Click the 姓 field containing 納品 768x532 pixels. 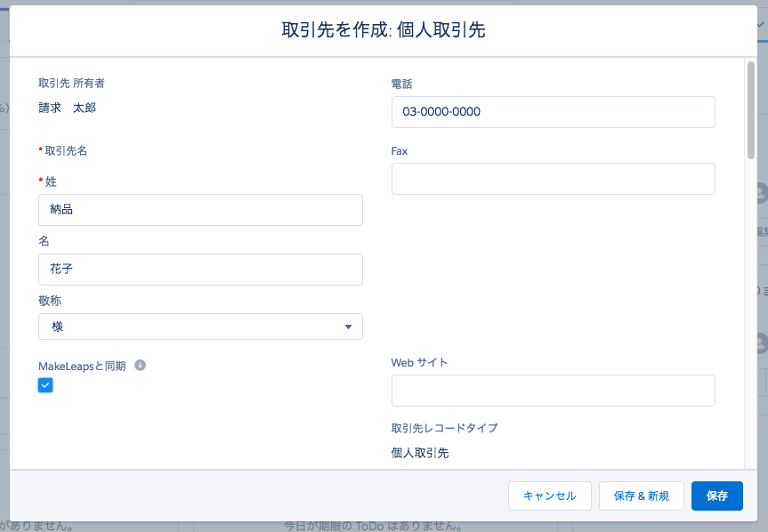point(200,210)
